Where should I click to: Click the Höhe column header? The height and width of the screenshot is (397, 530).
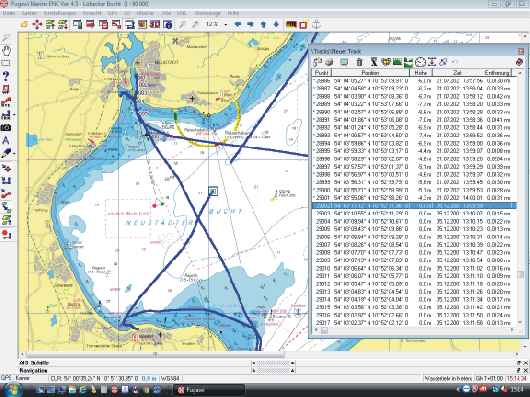(x=421, y=73)
